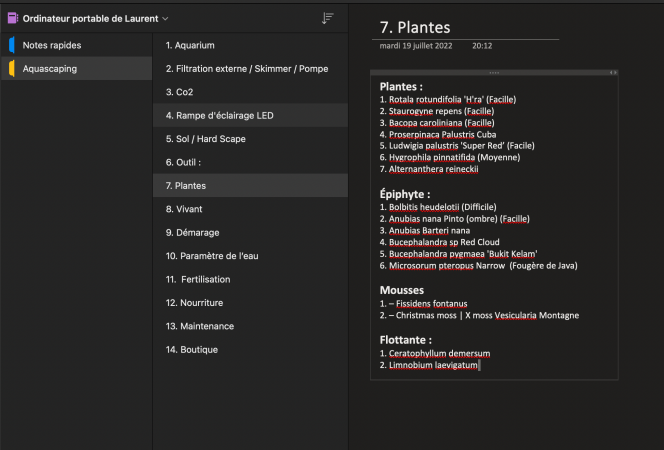Open the 14. Boutique page
Image resolution: width=664 pixels, height=450 pixels.
[250, 350]
